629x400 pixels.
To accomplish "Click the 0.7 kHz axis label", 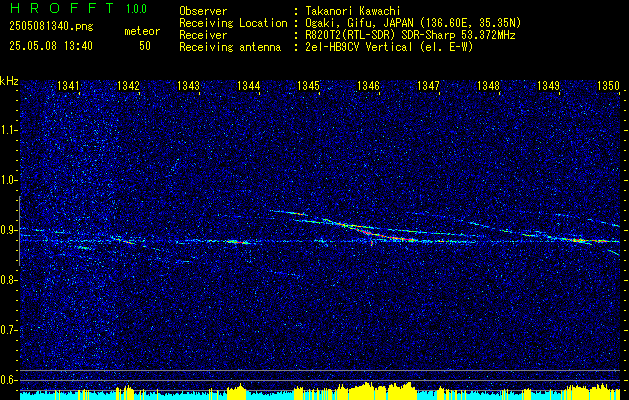I will tap(8, 330).
